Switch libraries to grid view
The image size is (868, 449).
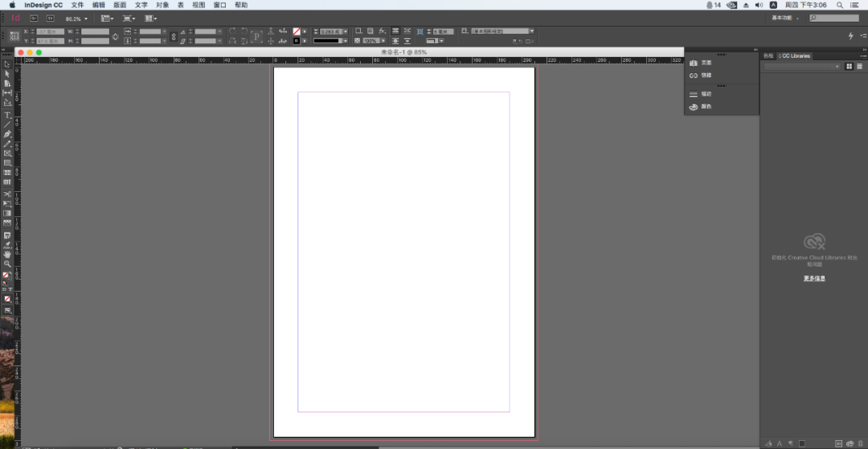click(x=850, y=67)
